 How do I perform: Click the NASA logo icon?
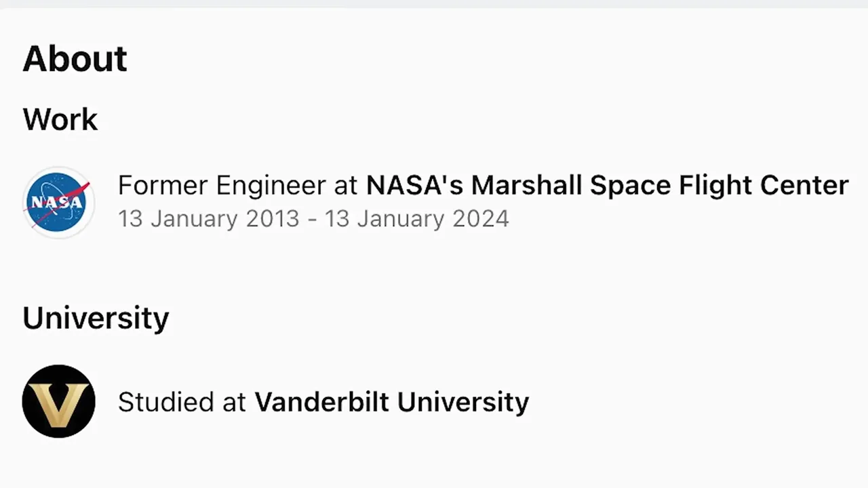(58, 202)
